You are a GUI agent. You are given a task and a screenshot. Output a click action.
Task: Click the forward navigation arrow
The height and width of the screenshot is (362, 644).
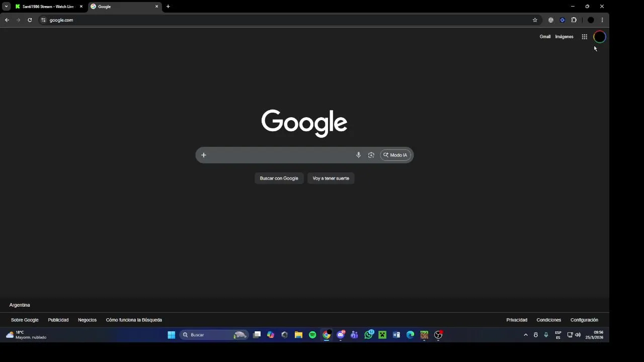[x=18, y=20]
